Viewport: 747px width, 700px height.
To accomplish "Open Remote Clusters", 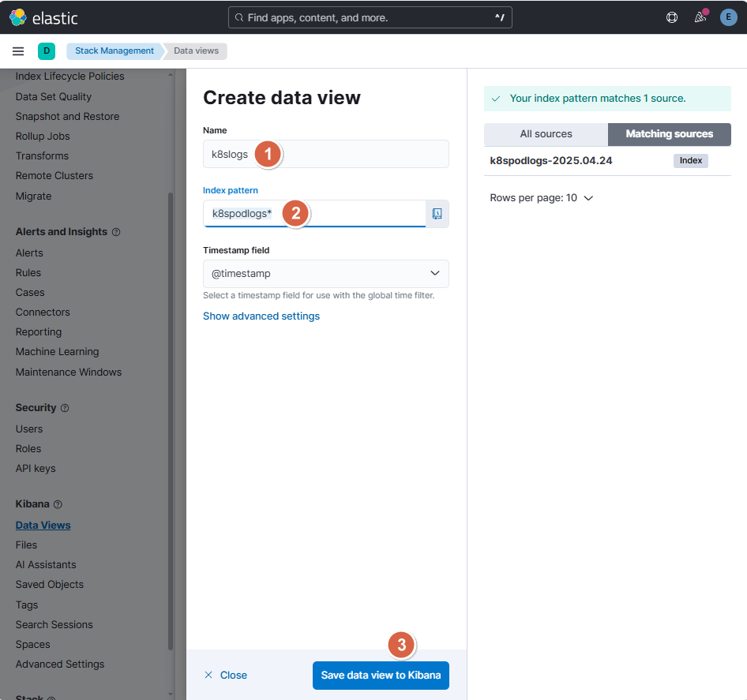I will coord(54,176).
